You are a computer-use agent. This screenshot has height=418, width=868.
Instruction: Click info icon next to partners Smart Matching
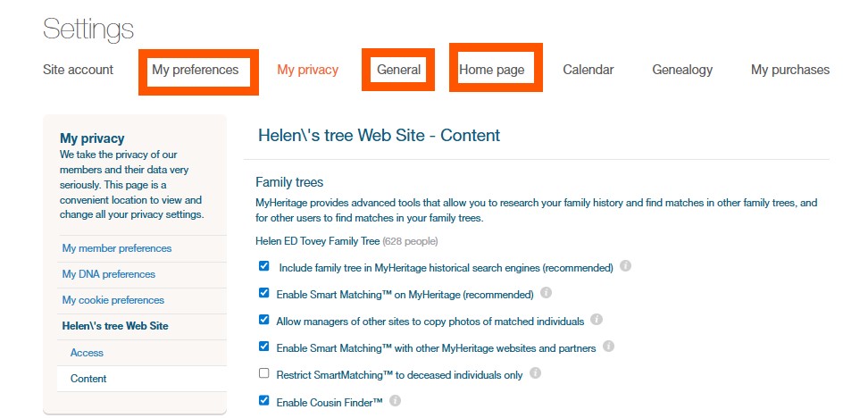pyautogui.click(x=609, y=347)
